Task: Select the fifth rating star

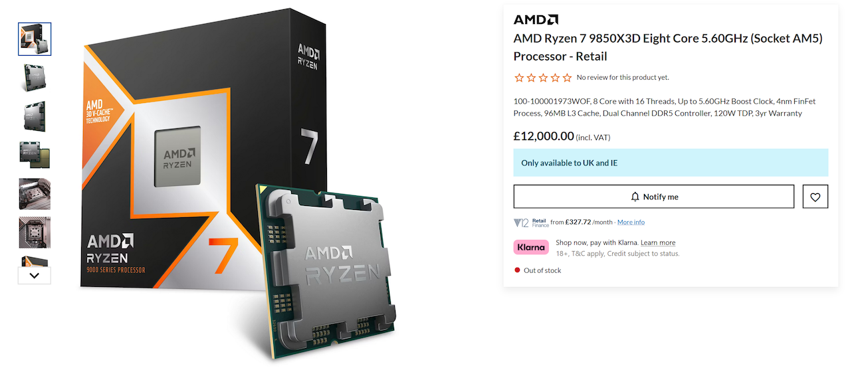Action: point(567,78)
